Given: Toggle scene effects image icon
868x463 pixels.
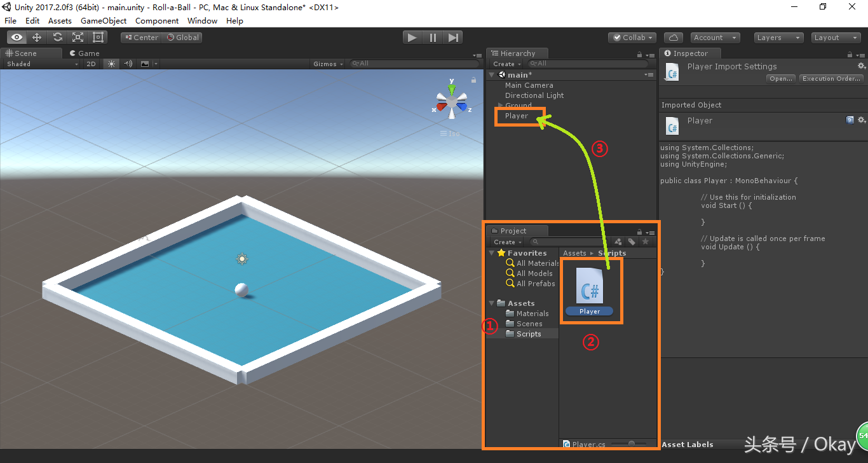Looking at the screenshot, I should coord(145,64).
